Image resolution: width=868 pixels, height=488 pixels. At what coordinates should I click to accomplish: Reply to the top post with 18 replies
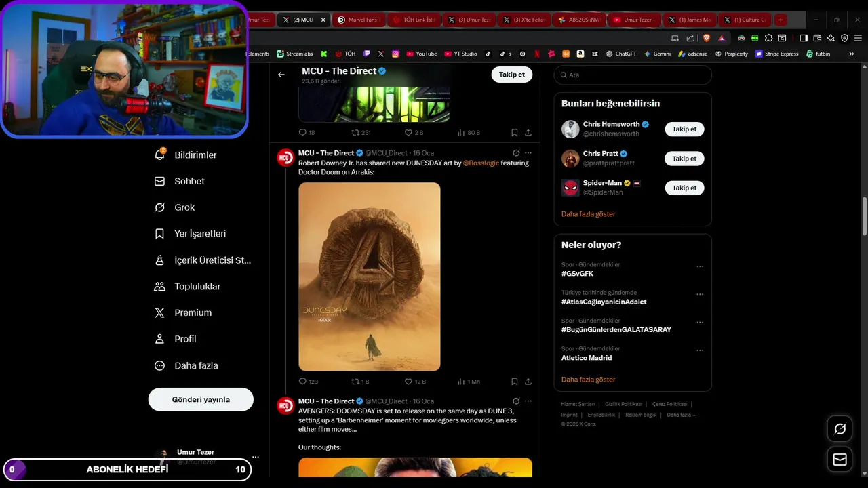pyautogui.click(x=307, y=133)
